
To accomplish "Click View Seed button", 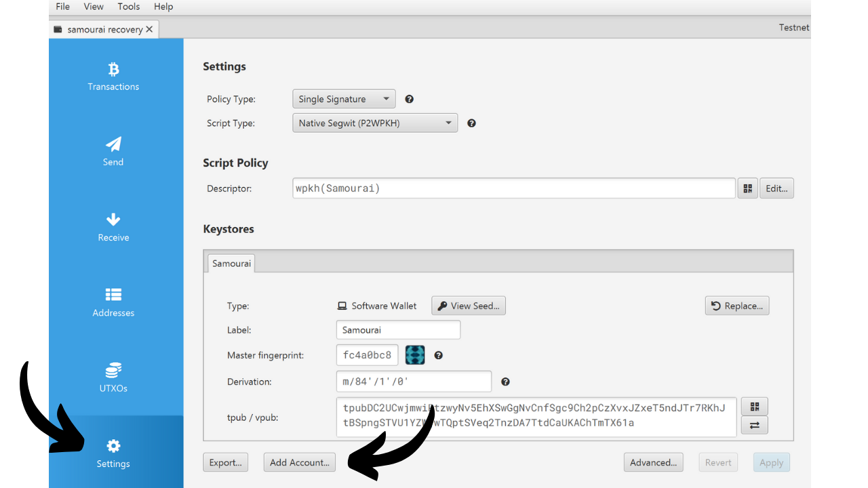I will pyautogui.click(x=469, y=306).
